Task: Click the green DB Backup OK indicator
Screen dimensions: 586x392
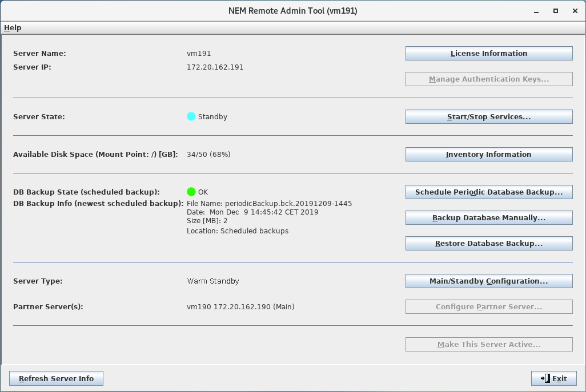Action: (191, 192)
